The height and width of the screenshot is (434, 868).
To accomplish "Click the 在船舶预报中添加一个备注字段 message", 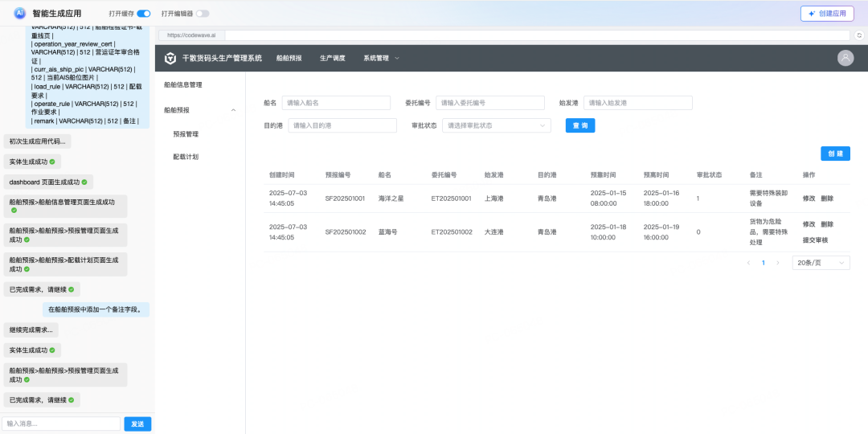I will coord(96,309).
